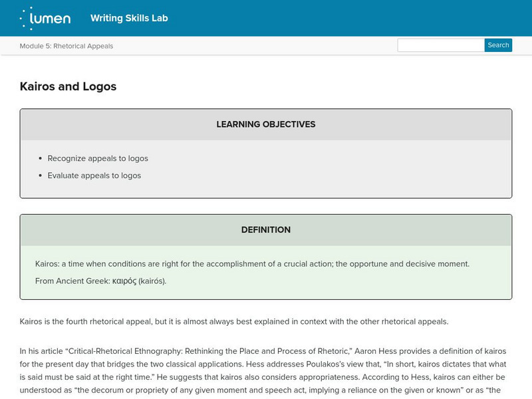Click the bullet before Recognize appeals
The height and width of the screenshot is (399, 532).
(x=41, y=158)
